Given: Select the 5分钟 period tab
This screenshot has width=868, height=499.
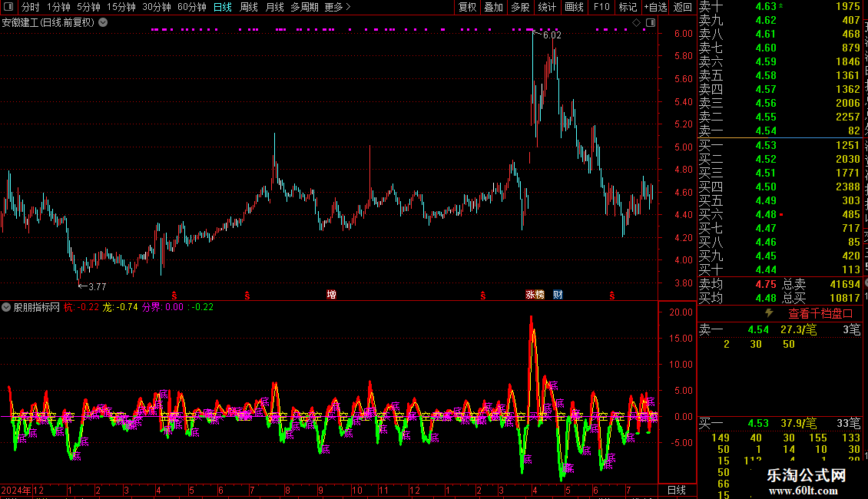Looking at the screenshot, I should coord(88,7).
